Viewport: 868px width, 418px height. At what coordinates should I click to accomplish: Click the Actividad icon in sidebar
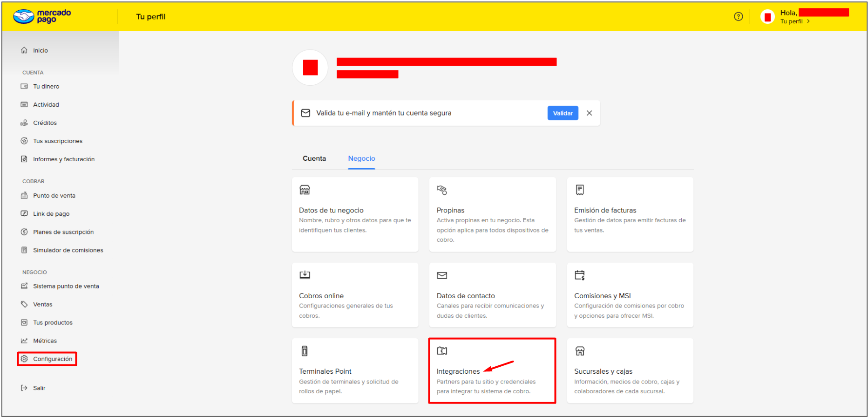(24, 104)
